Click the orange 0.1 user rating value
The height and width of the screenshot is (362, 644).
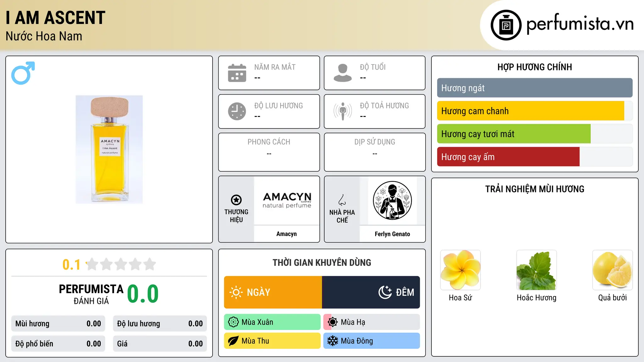click(x=71, y=265)
